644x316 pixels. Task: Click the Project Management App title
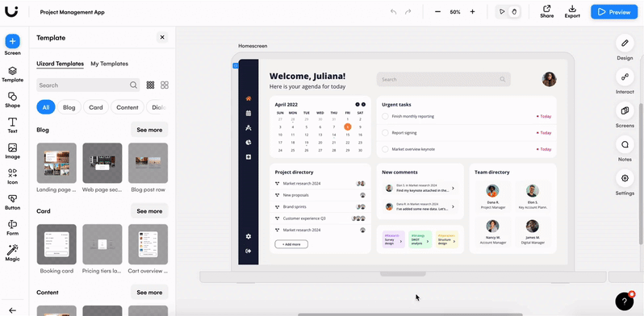coord(73,12)
